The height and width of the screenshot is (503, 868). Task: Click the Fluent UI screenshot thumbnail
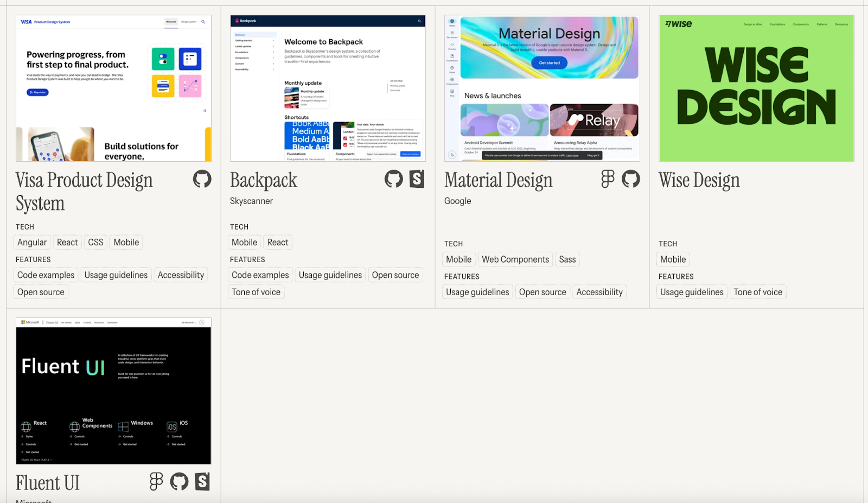113,391
